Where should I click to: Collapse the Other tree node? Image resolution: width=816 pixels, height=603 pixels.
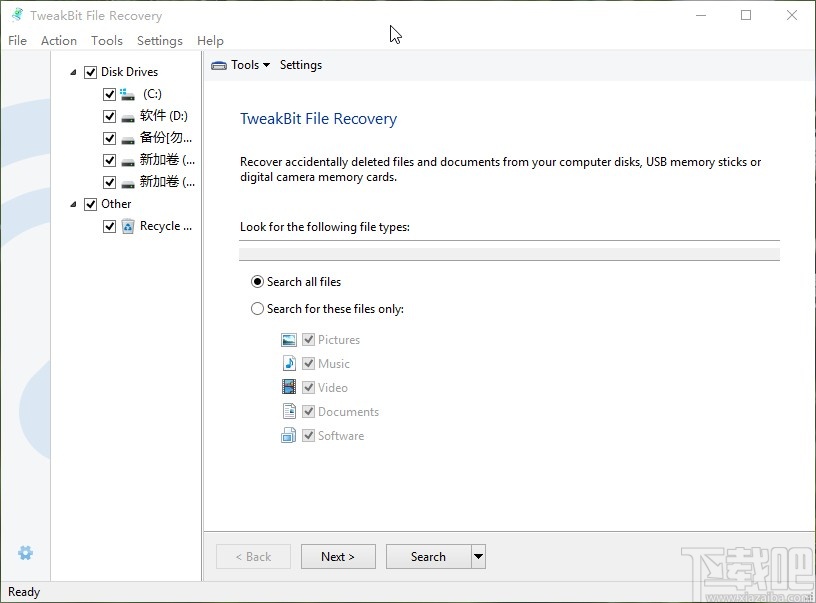[73, 204]
